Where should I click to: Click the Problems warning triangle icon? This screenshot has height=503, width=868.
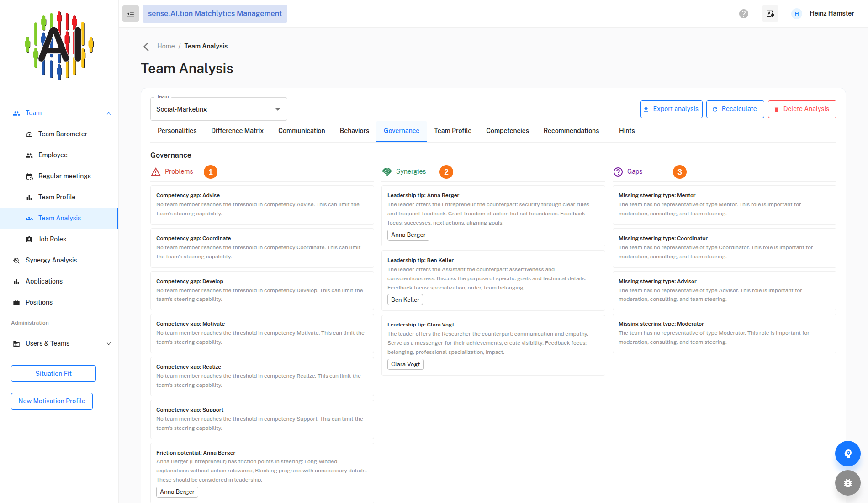[x=156, y=172]
